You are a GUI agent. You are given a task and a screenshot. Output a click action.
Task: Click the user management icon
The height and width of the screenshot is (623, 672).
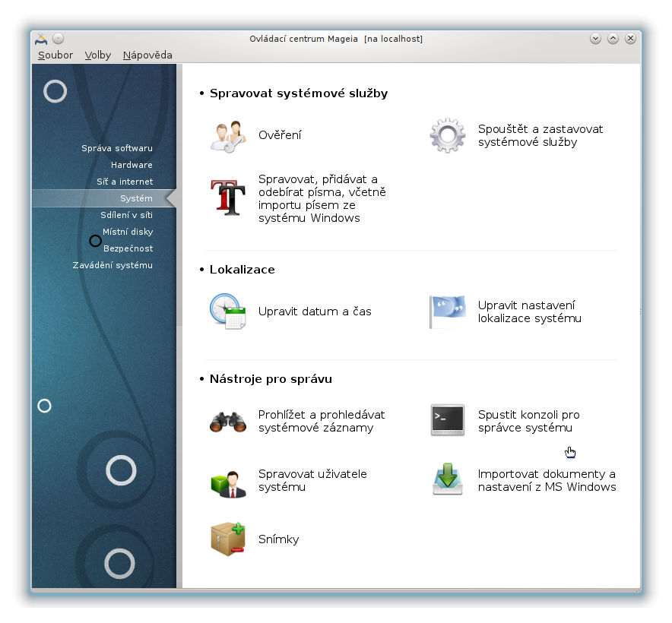(x=228, y=483)
